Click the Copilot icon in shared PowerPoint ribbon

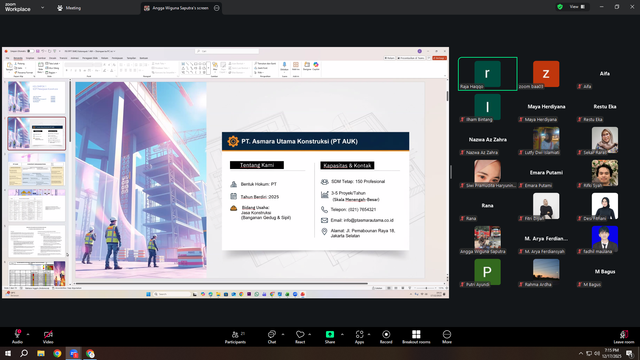pyautogui.click(x=316, y=66)
